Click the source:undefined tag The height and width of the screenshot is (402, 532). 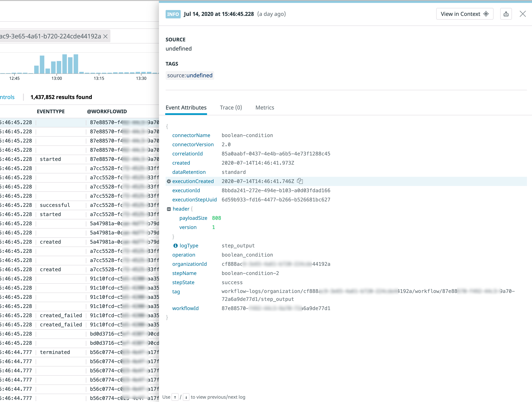point(189,75)
